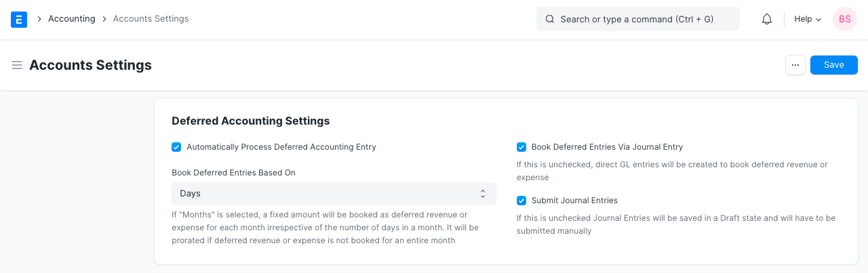Image resolution: width=868 pixels, height=273 pixels.
Task: Click the Accounts Settings page title
Action: (90, 65)
